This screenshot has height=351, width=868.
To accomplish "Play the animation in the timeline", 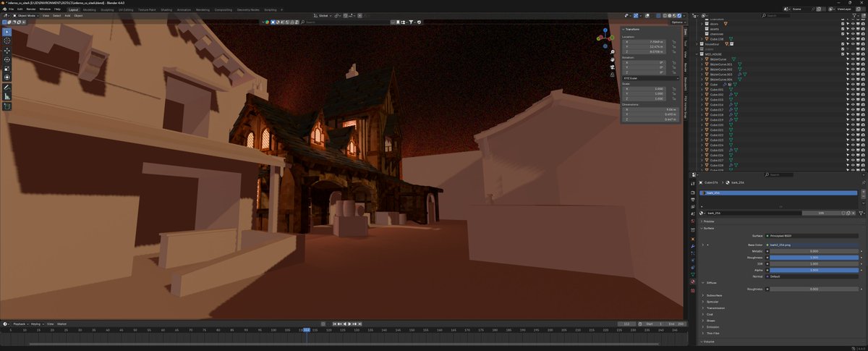I will (350, 323).
